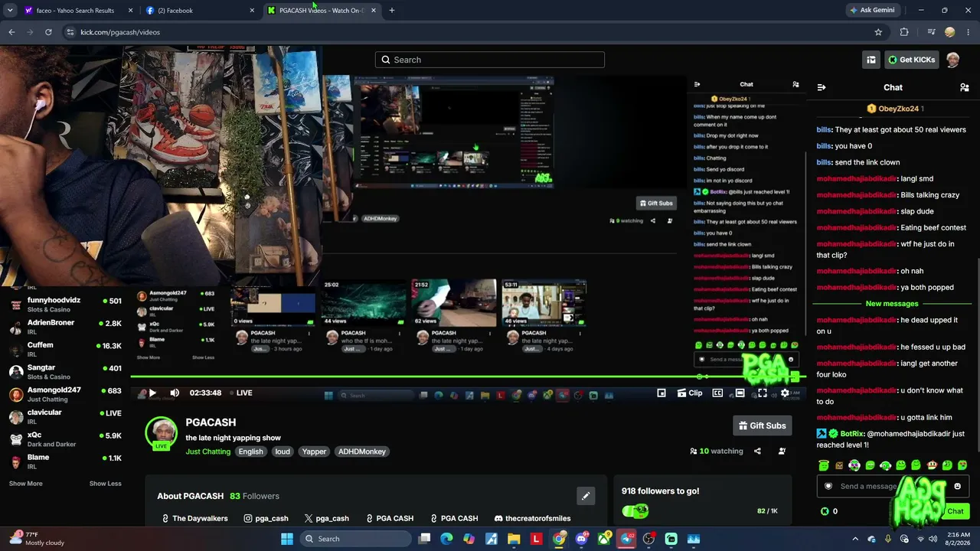Expand sidebar list with Show More
This screenshot has width=980, height=551.
click(25, 484)
